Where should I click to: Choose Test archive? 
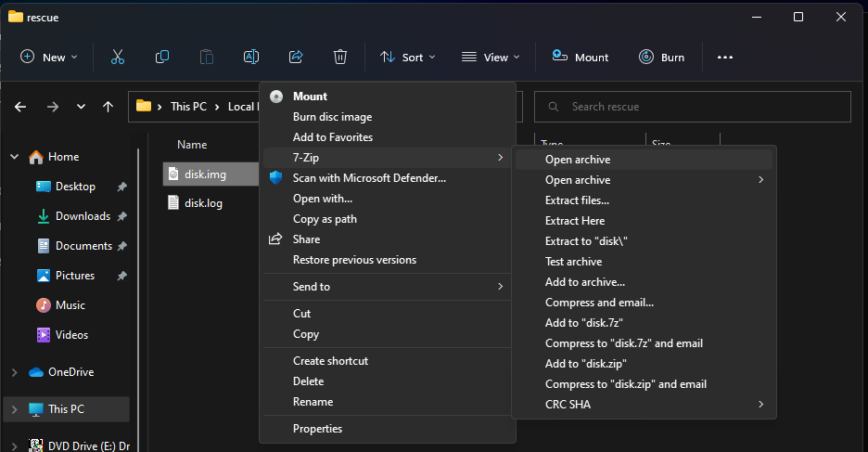pyautogui.click(x=644, y=262)
